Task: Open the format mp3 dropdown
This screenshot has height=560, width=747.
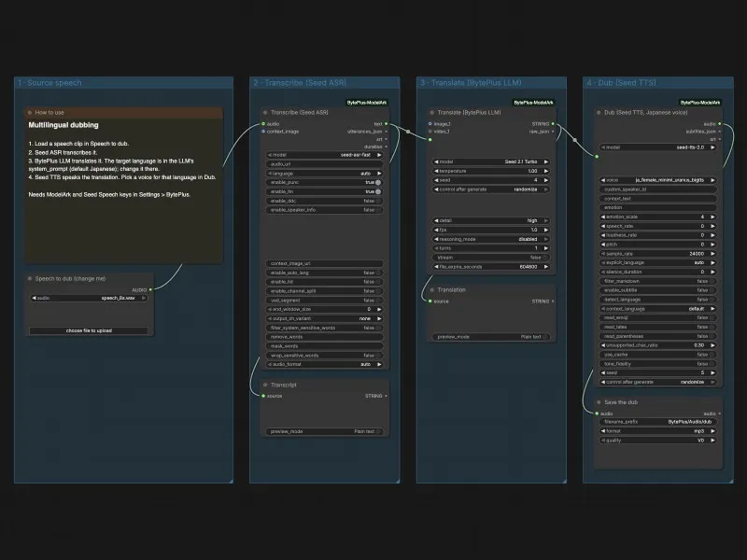Action: (x=658, y=431)
